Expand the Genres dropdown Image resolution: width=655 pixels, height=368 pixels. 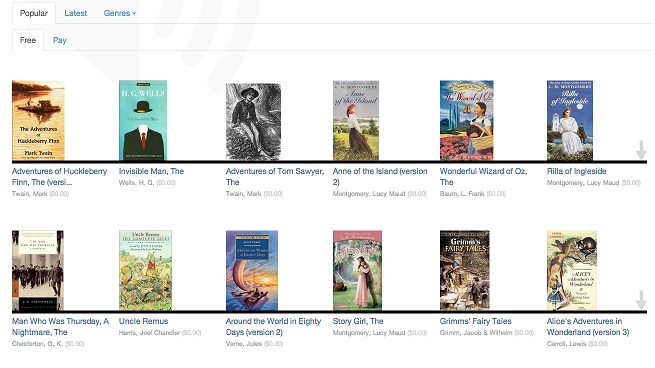pyautogui.click(x=119, y=13)
